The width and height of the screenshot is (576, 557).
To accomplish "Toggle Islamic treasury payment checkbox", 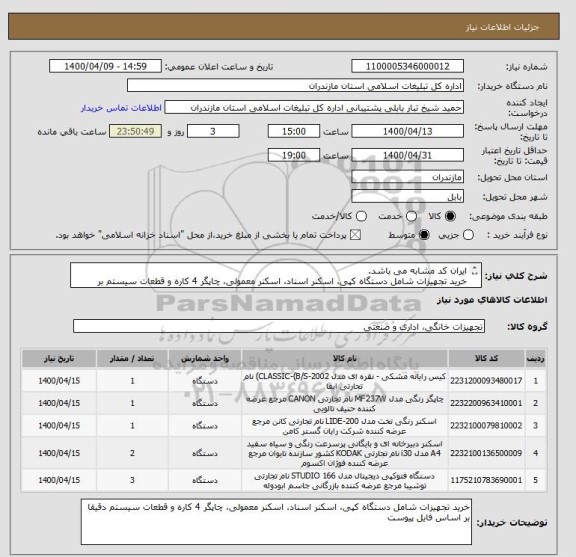I will (355, 235).
